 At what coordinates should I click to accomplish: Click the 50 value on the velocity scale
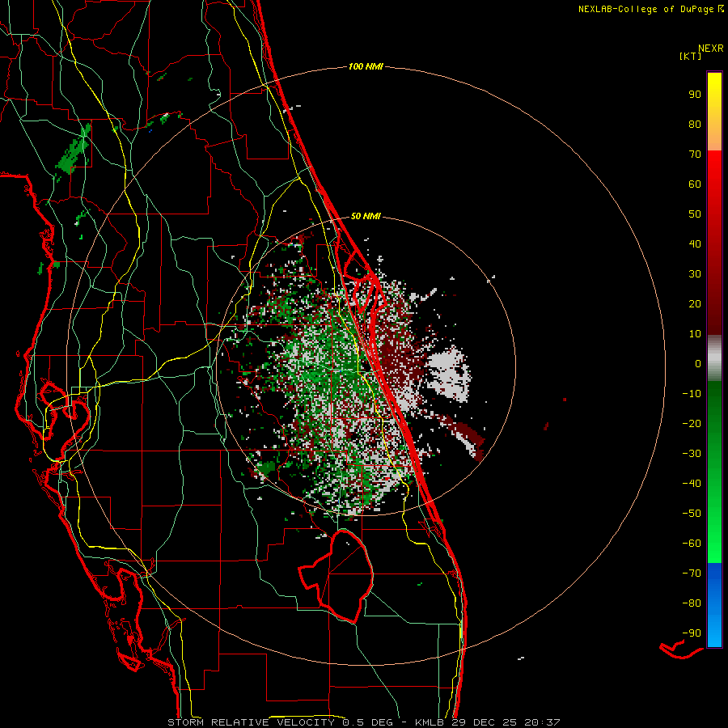(695, 214)
